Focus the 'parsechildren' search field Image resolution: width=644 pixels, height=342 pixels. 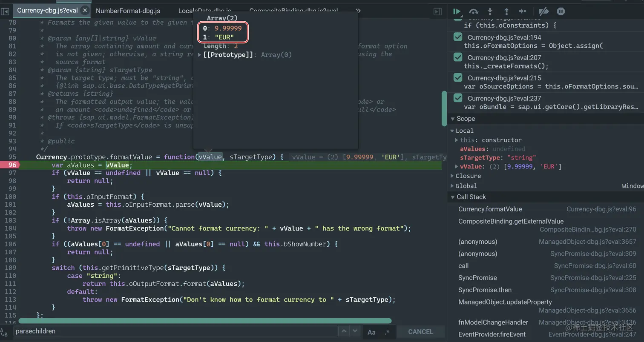[x=175, y=331]
